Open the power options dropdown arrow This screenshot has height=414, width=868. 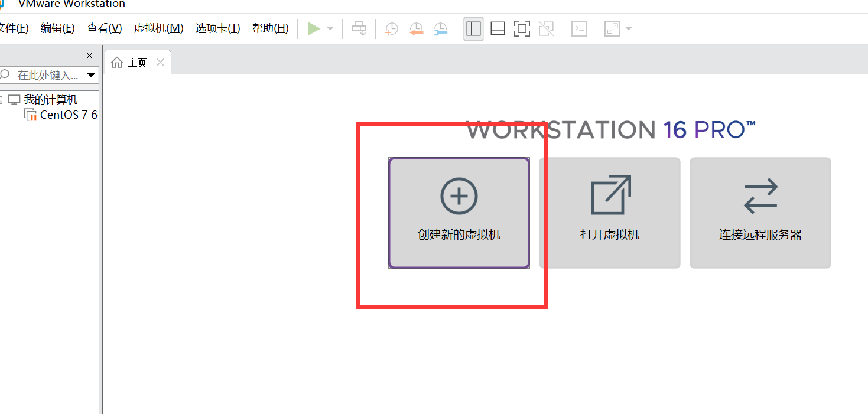(330, 28)
